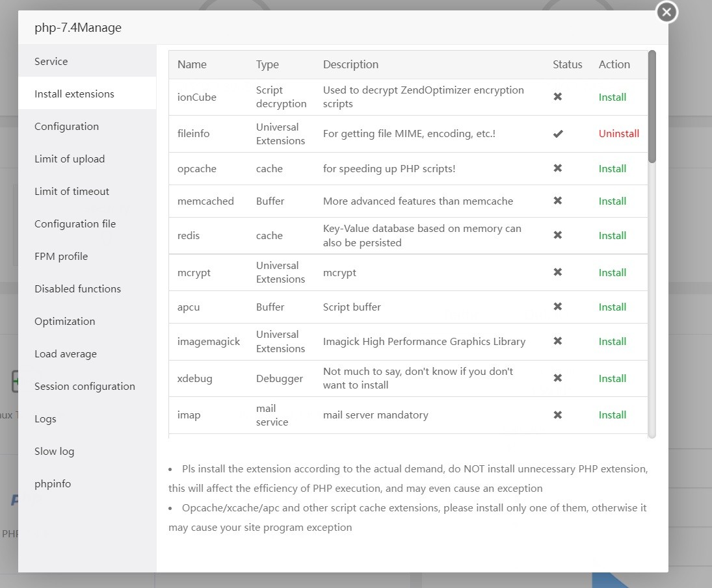The width and height of the screenshot is (712, 588).
Task: Click the opcache X status icon
Action: (558, 168)
